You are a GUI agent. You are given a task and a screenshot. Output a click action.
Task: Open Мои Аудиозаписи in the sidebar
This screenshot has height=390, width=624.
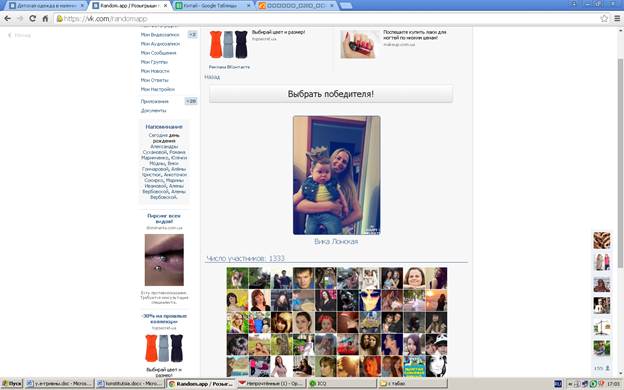160,44
